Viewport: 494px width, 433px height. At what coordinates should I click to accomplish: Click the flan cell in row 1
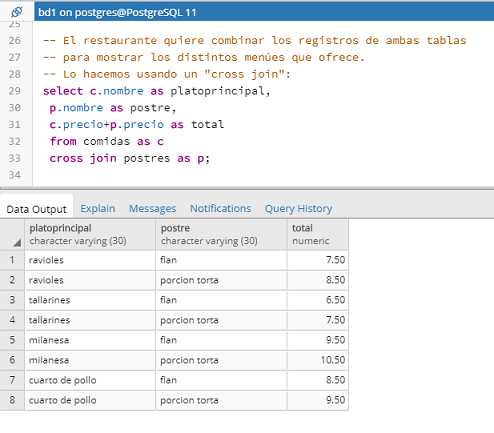point(221,260)
